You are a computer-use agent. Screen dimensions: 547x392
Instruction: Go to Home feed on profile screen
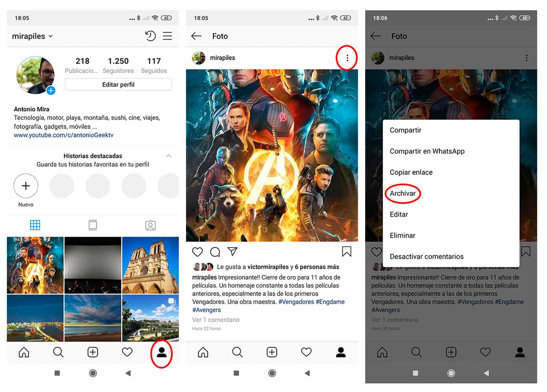point(24,352)
